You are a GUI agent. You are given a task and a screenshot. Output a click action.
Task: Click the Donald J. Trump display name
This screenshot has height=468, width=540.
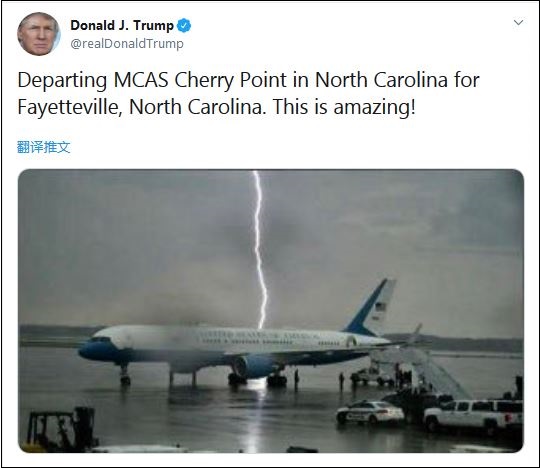(x=122, y=25)
